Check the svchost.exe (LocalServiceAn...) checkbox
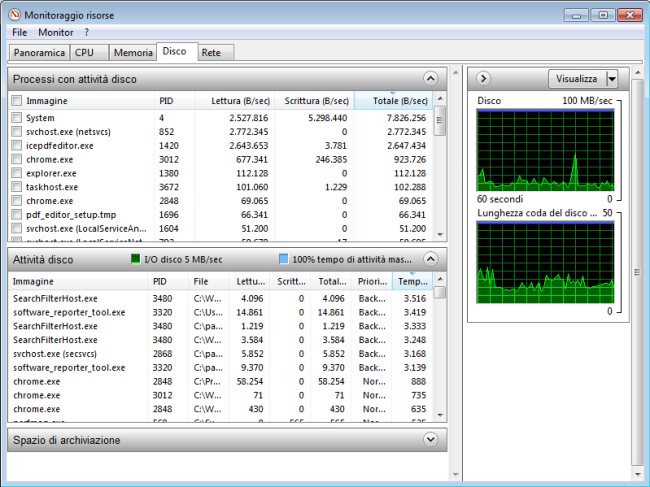Screen dimensions: 650x487 (x=17, y=228)
